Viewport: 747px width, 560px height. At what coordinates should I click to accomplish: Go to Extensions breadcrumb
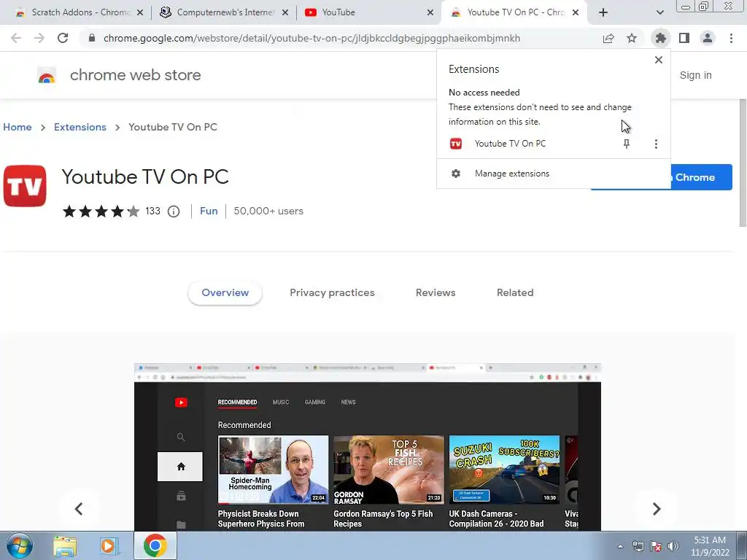[x=80, y=127]
